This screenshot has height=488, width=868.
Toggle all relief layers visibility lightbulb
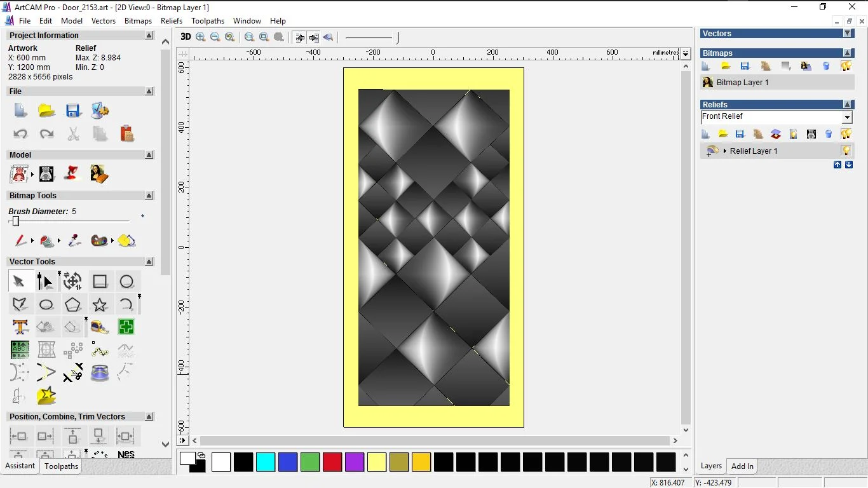pos(846,134)
